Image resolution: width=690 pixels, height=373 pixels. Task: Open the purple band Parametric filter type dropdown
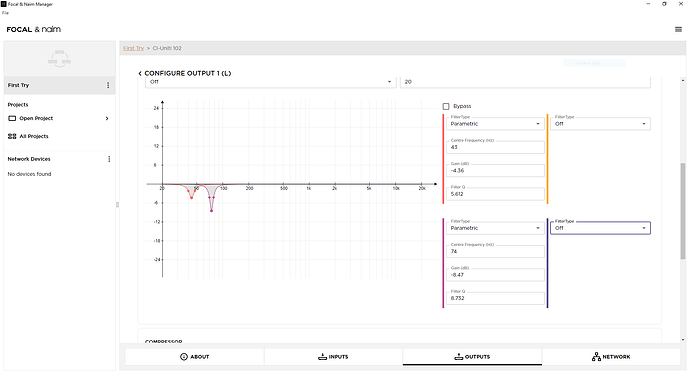tap(495, 228)
